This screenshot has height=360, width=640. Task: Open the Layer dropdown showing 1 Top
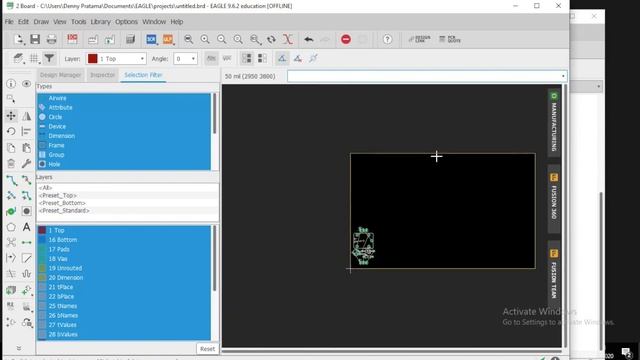click(x=116, y=59)
